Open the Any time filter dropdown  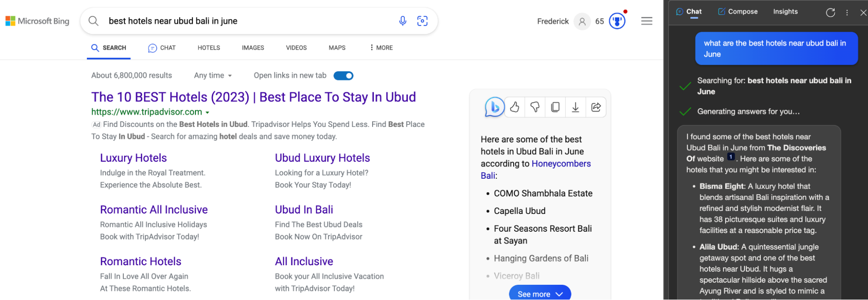point(212,75)
